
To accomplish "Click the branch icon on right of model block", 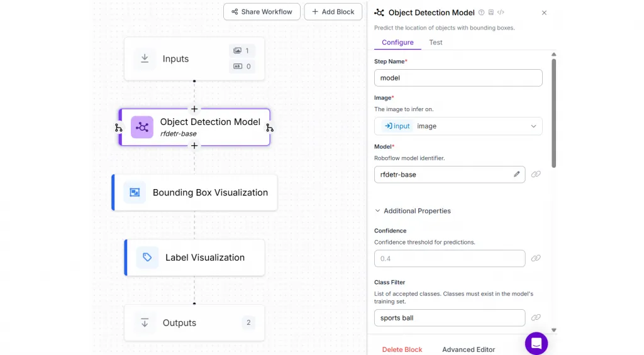I will point(270,128).
